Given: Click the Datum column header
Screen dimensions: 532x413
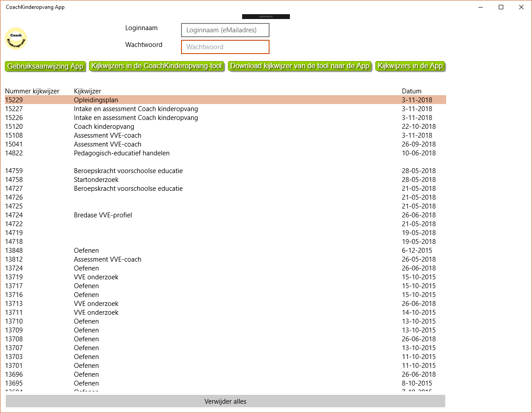Looking at the screenshot, I should pyautogui.click(x=412, y=91).
